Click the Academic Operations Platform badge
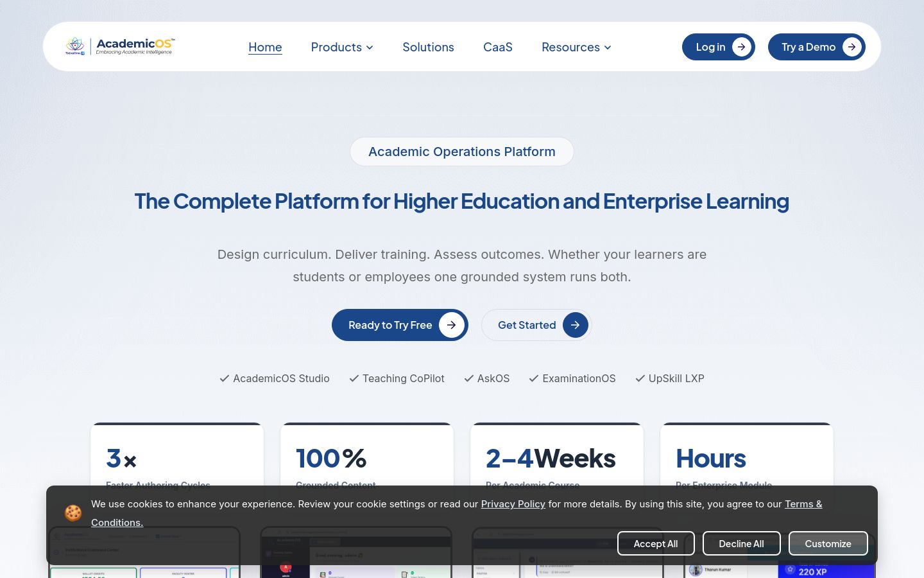The height and width of the screenshot is (578, 924). (462, 152)
